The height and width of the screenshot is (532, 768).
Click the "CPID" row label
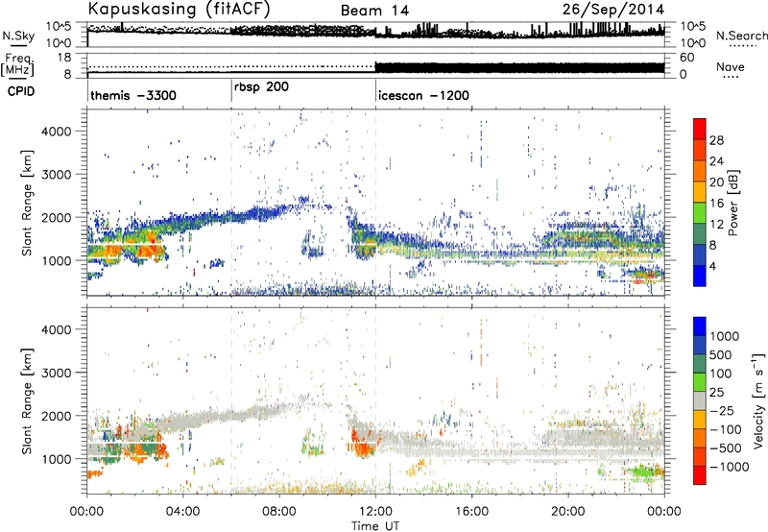tap(21, 91)
